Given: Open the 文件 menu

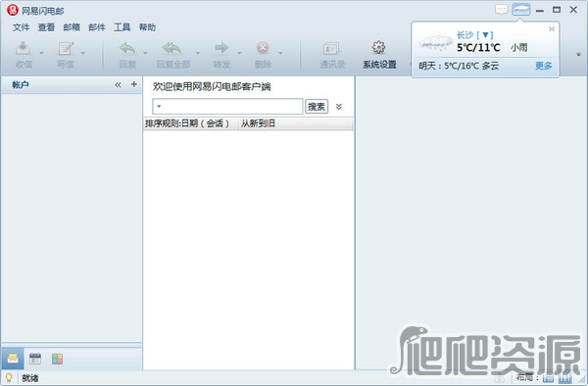Looking at the screenshot, I should point(21,27).
